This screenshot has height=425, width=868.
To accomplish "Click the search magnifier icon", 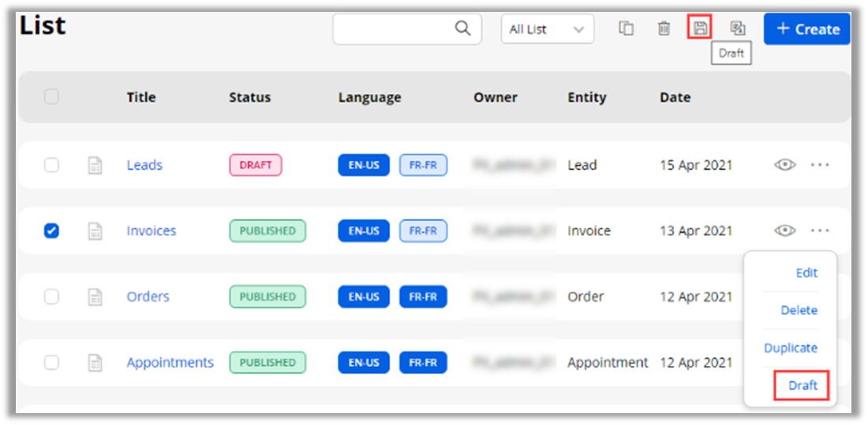I will coord(462,29).
